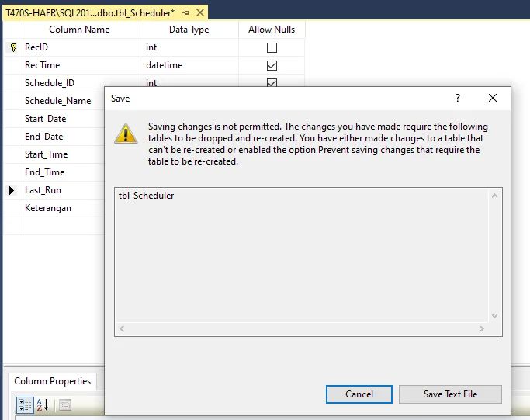The width and height of the screenshot is (530, 420).
Task: Select tbl_Scheduler in the dialog list
Action: pos(146,196)
